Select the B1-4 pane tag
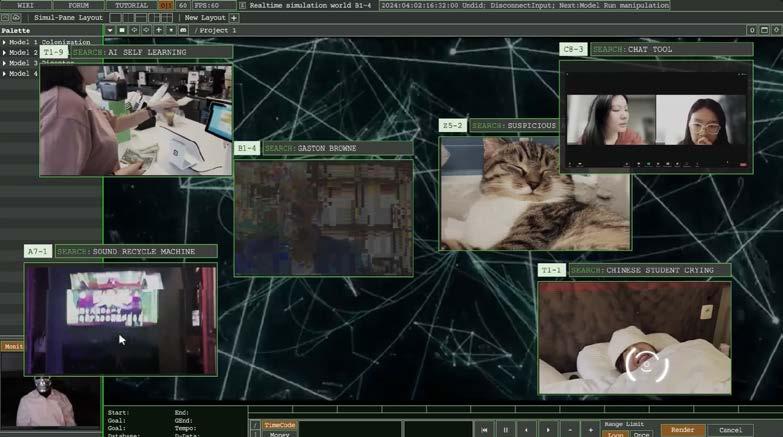This screenshot has height=437, width=783. (x=247, y=148)
